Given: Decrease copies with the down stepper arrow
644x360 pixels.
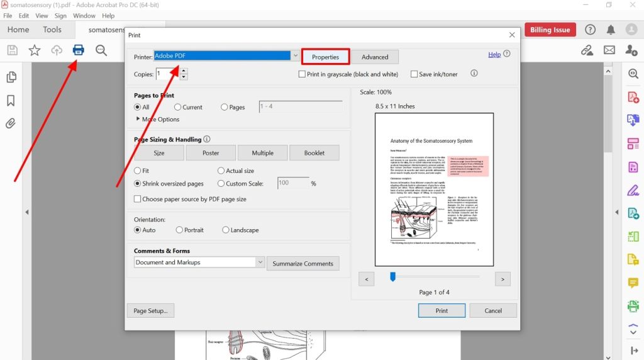Looking at the screenshot, I should pos(184,77).
